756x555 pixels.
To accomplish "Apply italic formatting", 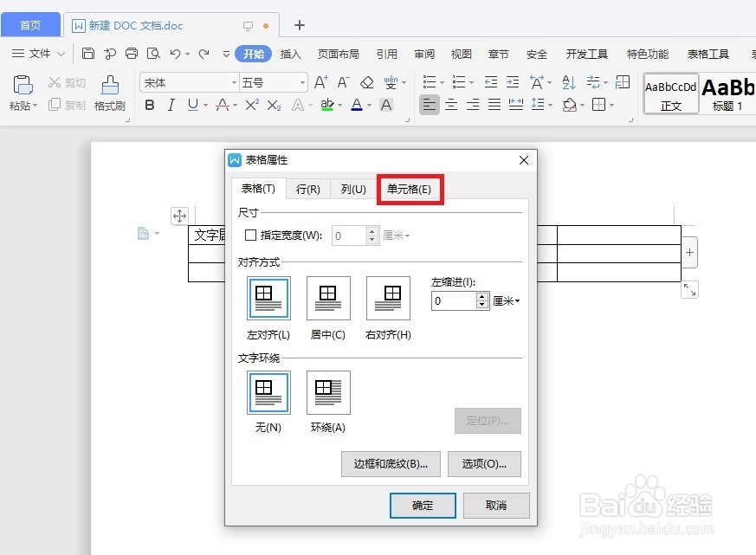I will (x=171, y=103).
